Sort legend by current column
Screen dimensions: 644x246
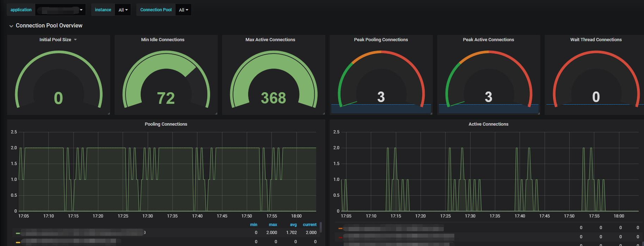[x=310, y=225]
